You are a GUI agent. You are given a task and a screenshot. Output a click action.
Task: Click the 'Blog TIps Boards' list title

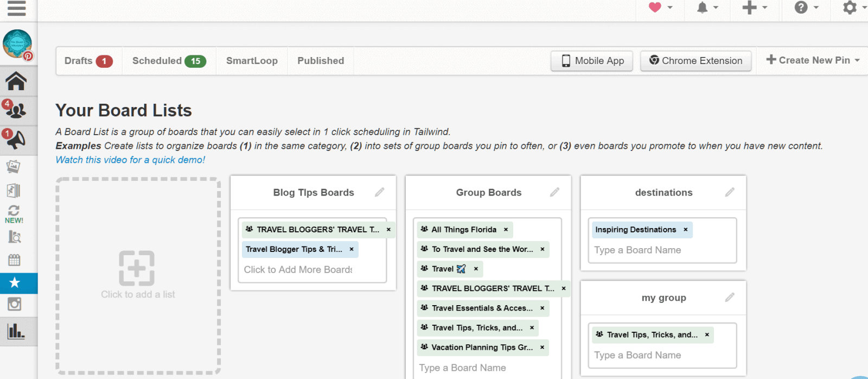pyautogui.click(x=314, y=192)
